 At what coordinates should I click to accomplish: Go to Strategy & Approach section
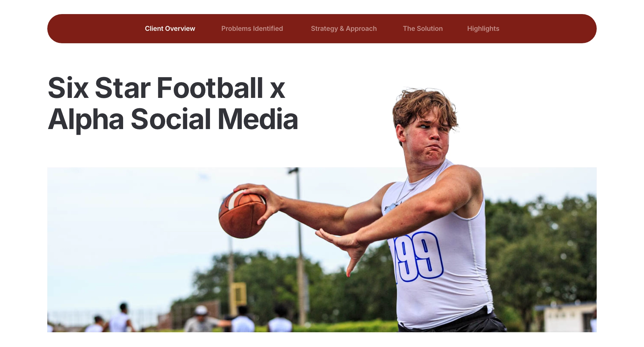(343, 28)
